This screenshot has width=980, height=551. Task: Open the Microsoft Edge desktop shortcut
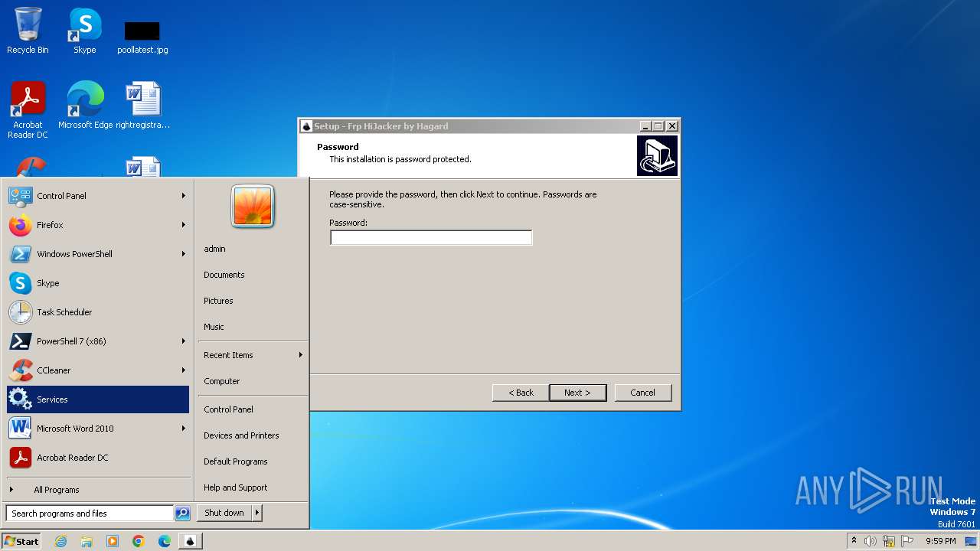coord(85,105)
